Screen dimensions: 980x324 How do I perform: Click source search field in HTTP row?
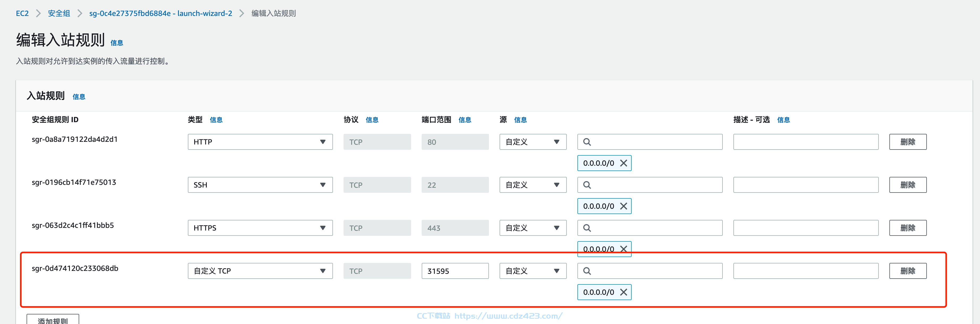650,142
